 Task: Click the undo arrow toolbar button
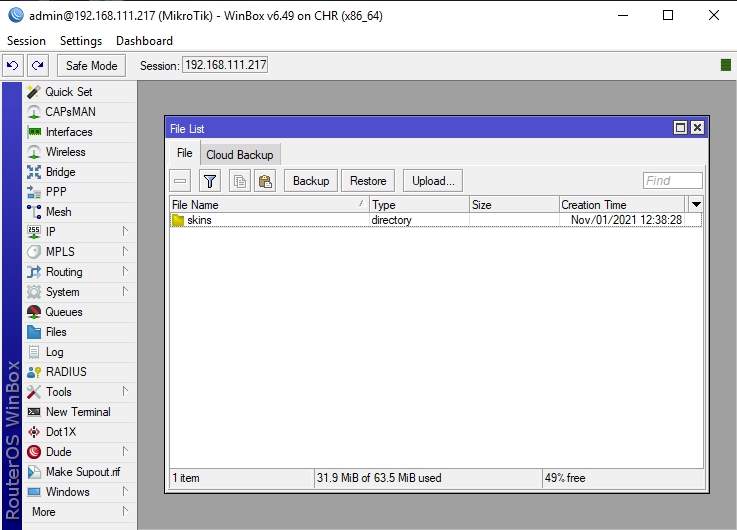pyautogui.click(x=13, y=65)
